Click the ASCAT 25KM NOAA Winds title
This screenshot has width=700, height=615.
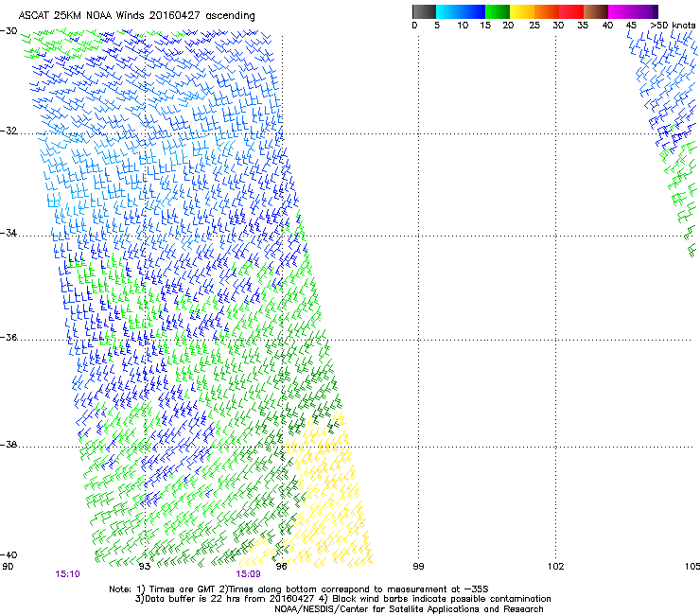(x=136, y=16)
